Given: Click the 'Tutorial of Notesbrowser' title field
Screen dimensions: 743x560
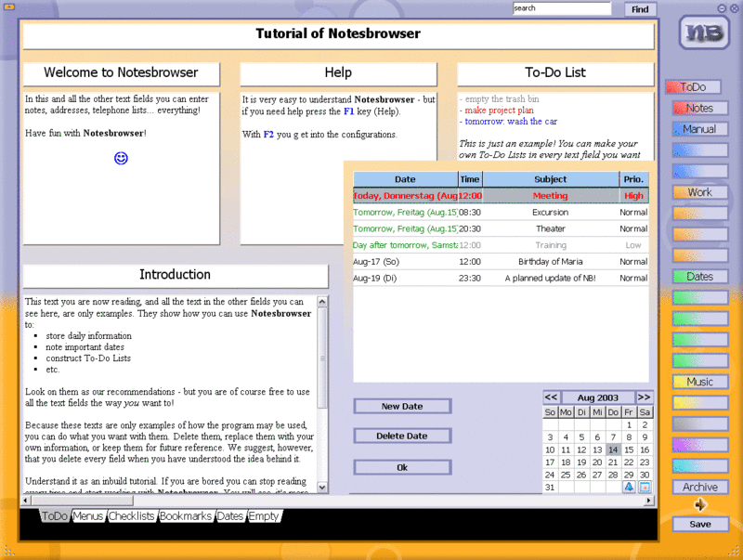Looking at the screenshot, I should (x=338, y=35).
